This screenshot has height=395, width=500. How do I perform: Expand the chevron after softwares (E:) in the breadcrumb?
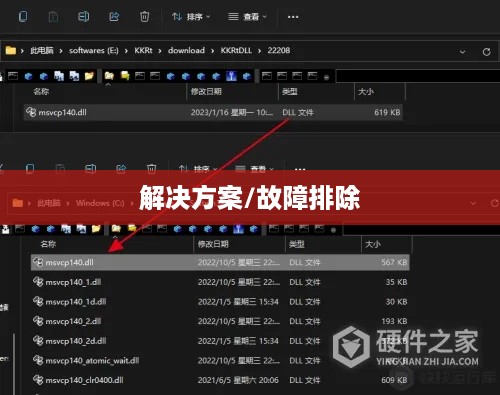tap(126, 51)
